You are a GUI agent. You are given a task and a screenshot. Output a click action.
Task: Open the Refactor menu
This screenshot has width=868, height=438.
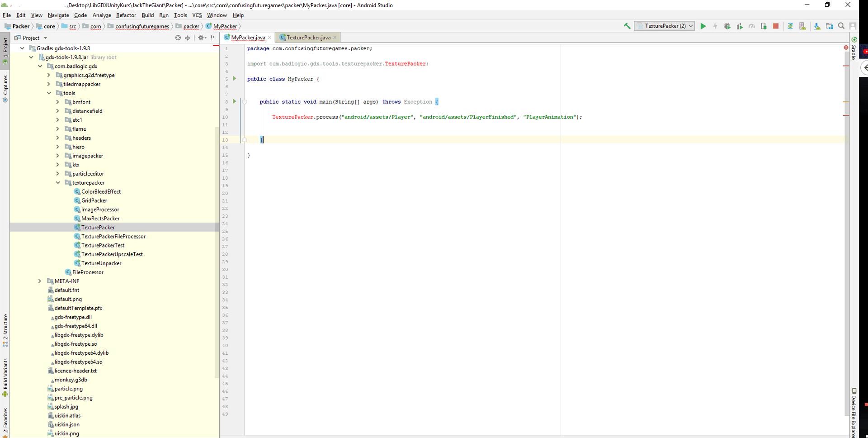tap(126, 15)
